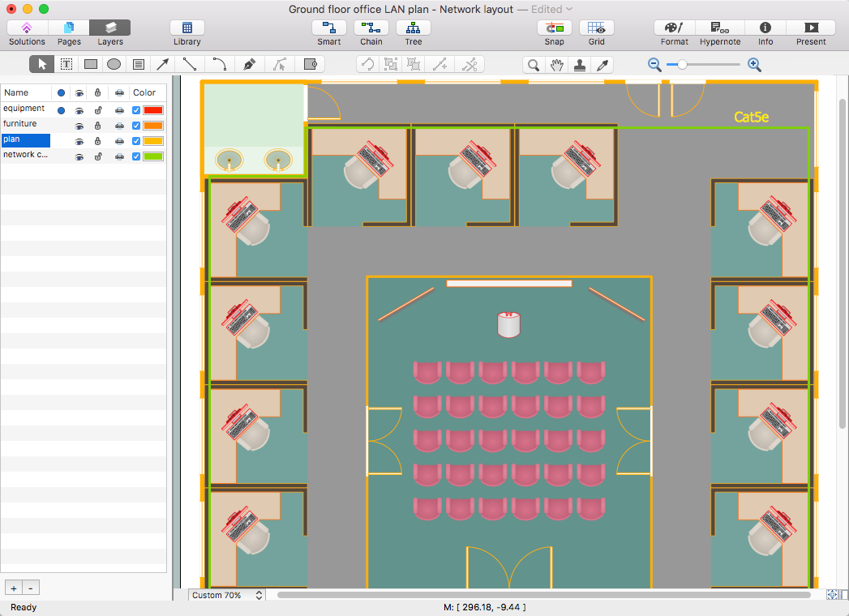Screen dimensions: 849x616
Task: Choose the Arc connector tool
Action: pyautogui.click(x=220, y=64)
